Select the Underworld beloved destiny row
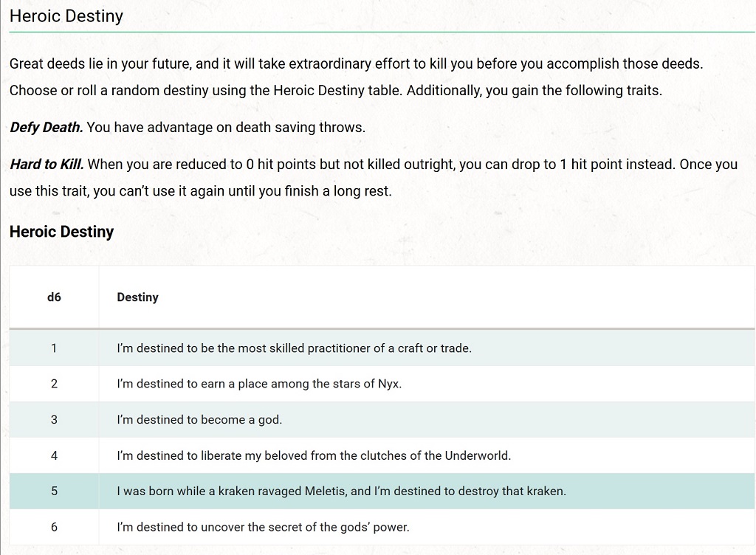756x555 pixels. coord(382,455)
